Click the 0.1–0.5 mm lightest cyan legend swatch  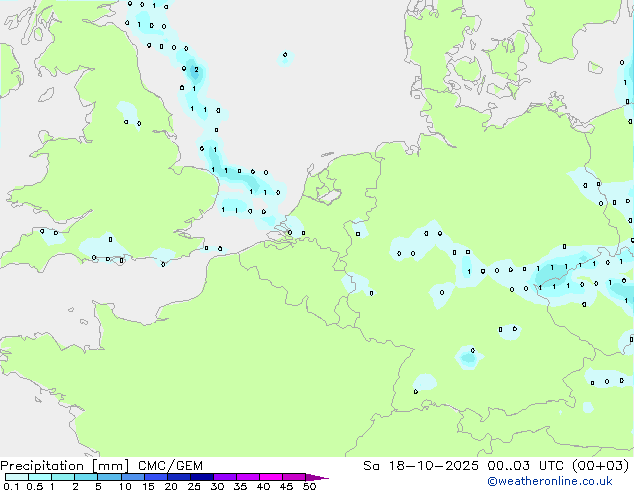[x=17, y=477]
